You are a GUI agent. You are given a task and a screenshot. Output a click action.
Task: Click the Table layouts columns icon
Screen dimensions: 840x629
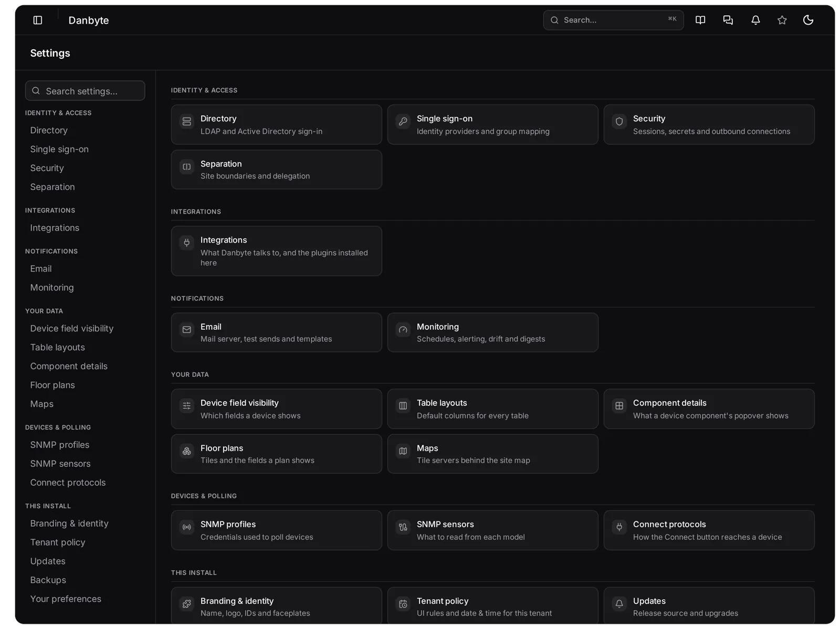pyautogui.click(x=403, y=406)
